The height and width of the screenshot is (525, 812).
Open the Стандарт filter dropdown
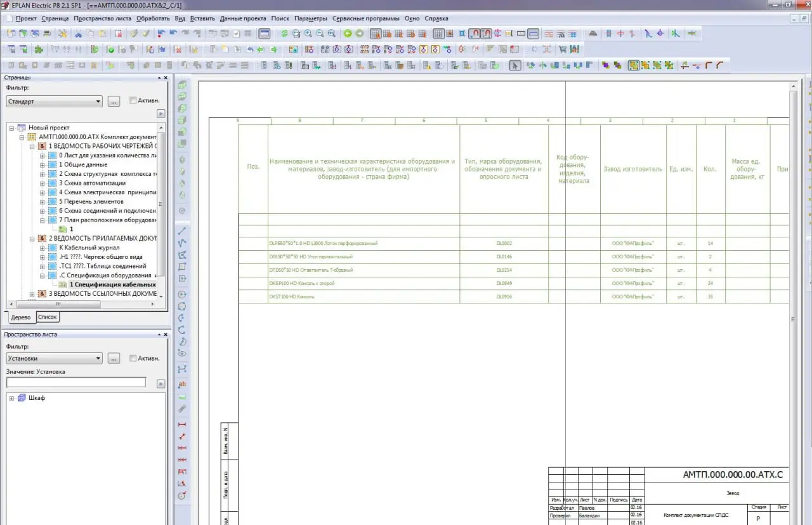pyautogui.click(x=54, y=101)
